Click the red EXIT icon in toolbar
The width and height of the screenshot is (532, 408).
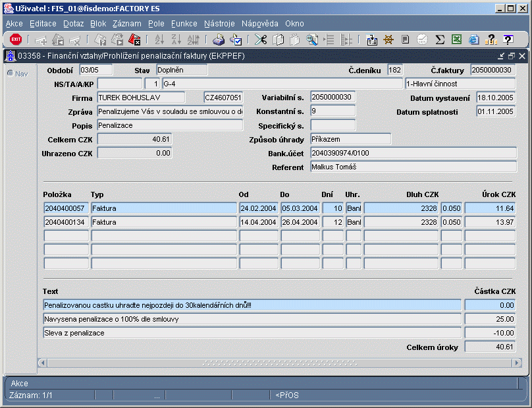pyautogui.click(x=16, y=40)
